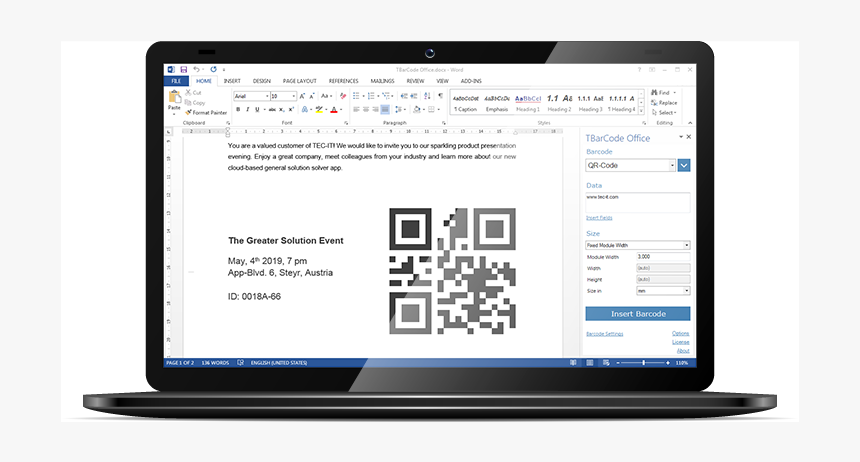The height and width of the screenshot is (462, 860).
Task: Switch to the INSERT ribbon tab
Action: (x=232, y=81)
